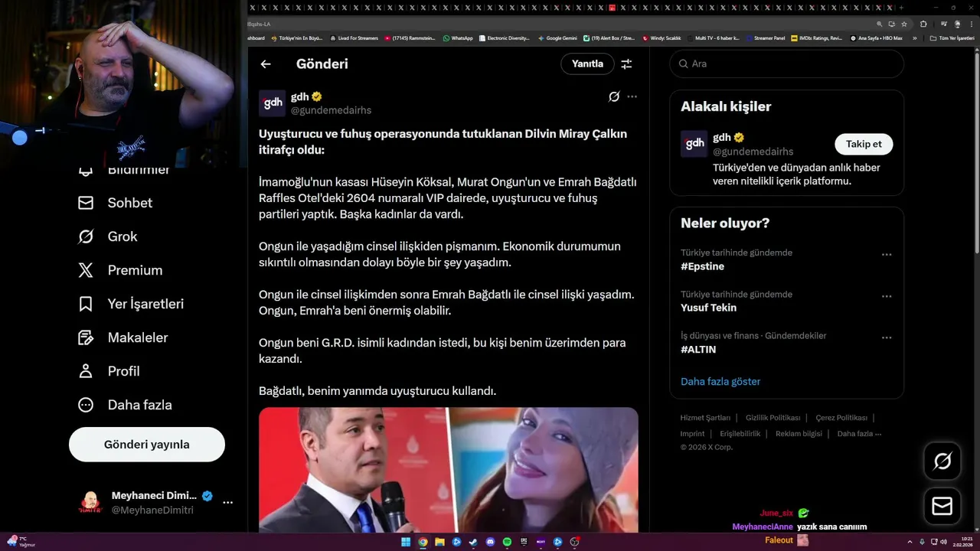
Task: Open more options for #Epstine trend
Action: coord(887,254)
